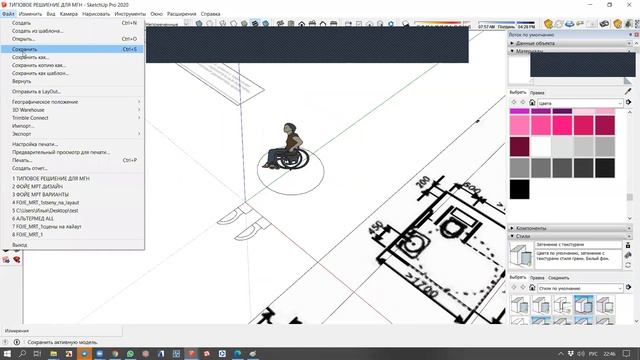
Task: Open the Цвета materials library dropdown
Action: (x=580, y=103)
